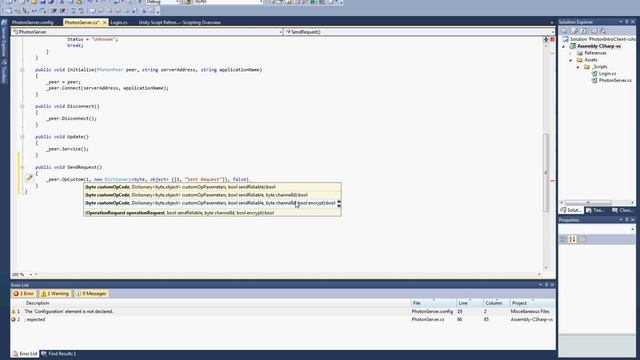Collapse the Update method outline

coord(22,137)
